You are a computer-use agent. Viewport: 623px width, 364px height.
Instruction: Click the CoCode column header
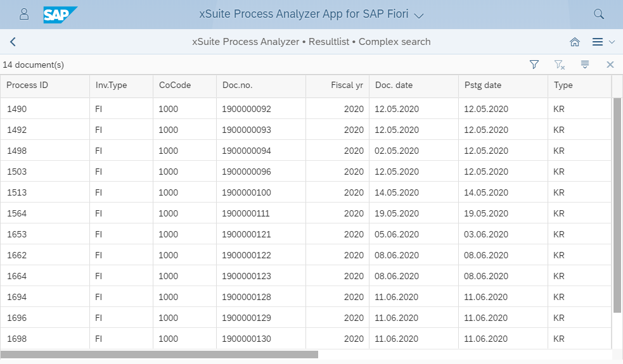185,85
